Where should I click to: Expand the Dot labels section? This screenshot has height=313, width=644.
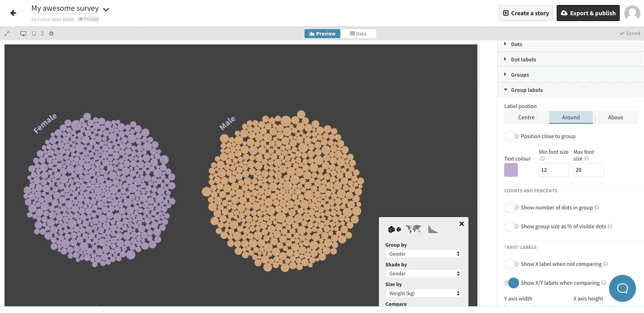(523, 60)
